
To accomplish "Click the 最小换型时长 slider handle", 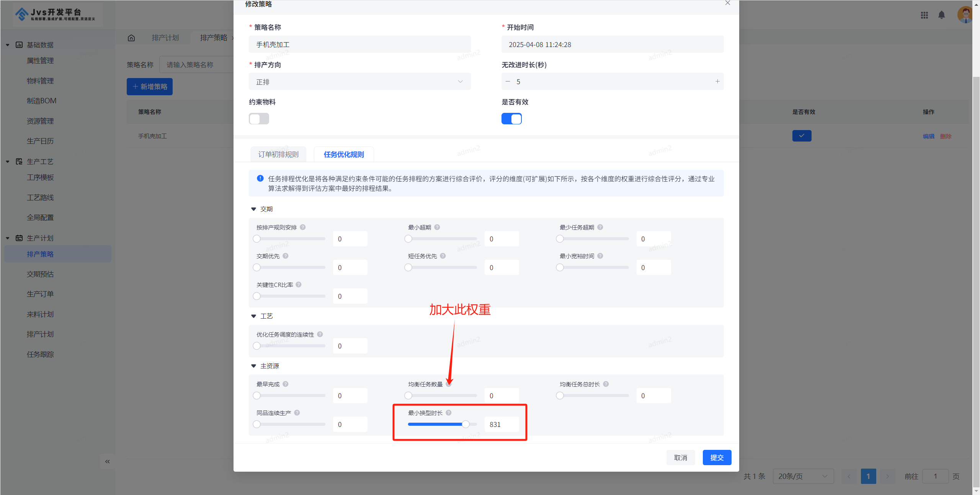I will 466,424.
